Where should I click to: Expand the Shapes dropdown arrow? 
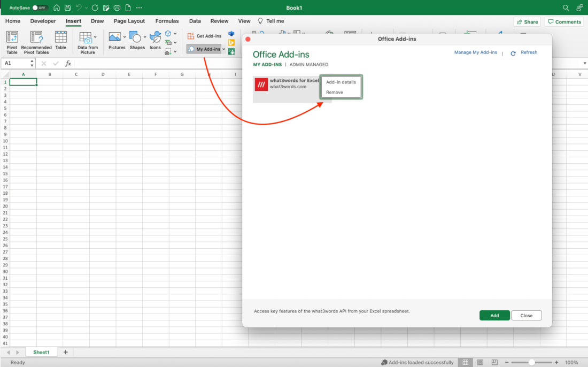[145, 37]
